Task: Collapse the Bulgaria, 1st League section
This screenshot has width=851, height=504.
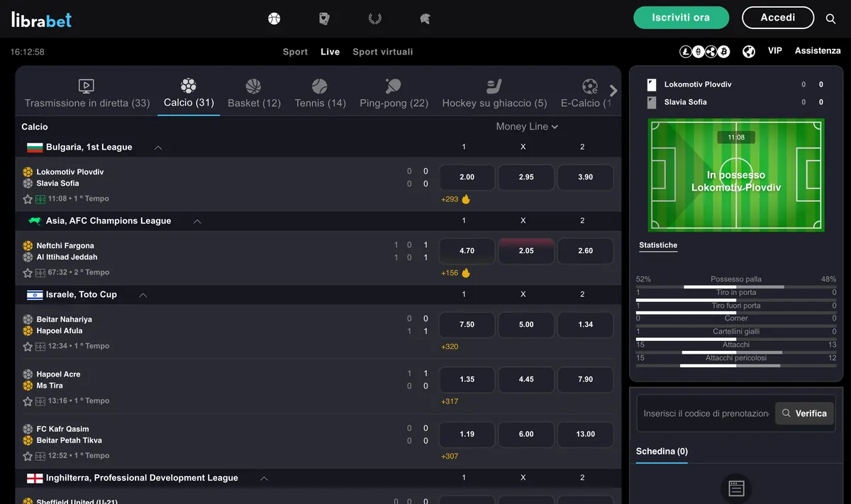Action: pyautogui.click(x=158, y=147)
